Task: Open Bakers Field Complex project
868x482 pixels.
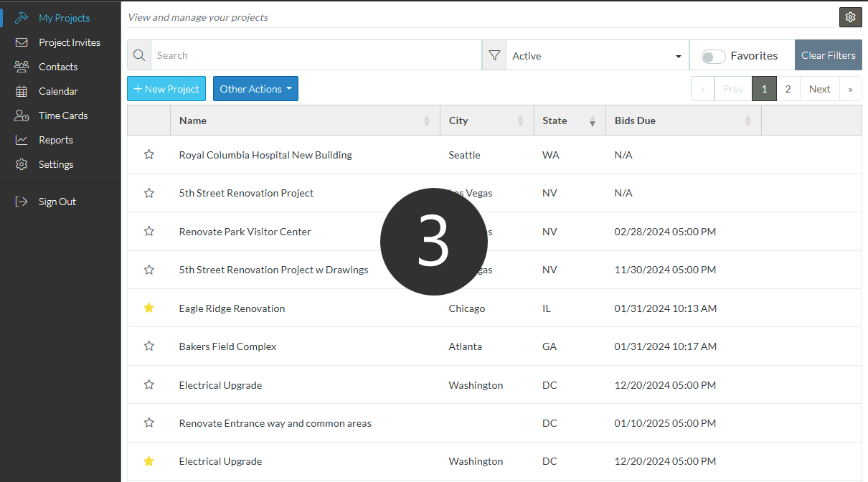Action: click(227, 346)
